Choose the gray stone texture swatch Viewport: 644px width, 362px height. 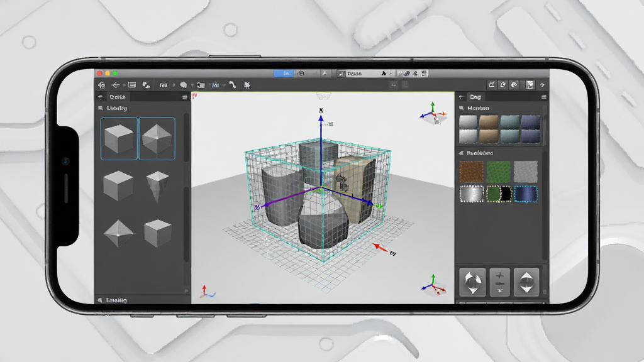pos(526,171)
